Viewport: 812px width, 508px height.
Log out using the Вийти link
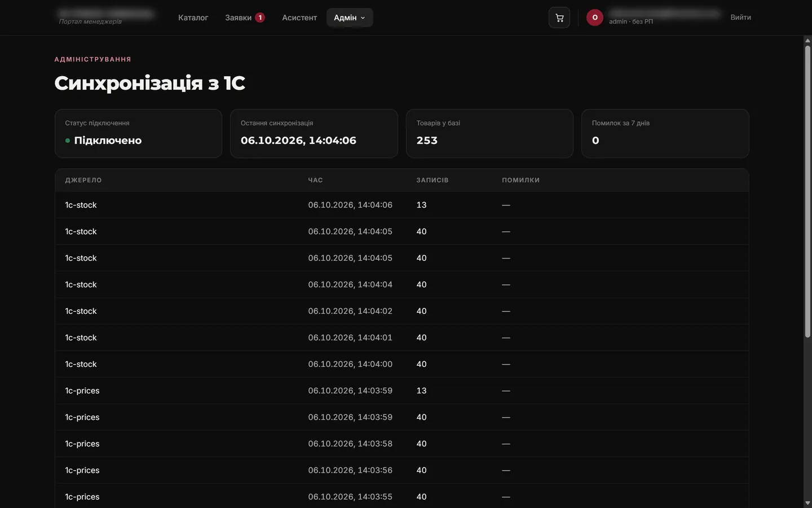click(740, 17)
